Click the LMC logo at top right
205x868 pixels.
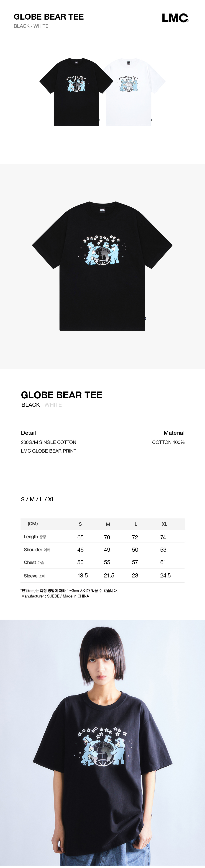click(175, 18)
